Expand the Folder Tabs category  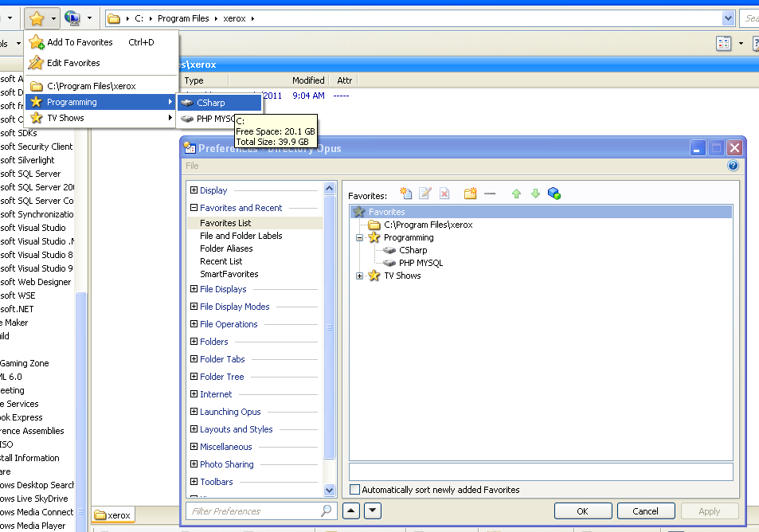pyautogui.click(x=194, y=358)
